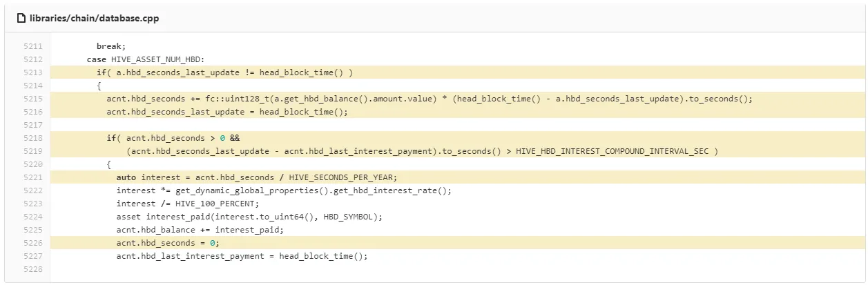
Task: Open the libraries/chain/database.cpp file link
Action: [x=94, y=18]
